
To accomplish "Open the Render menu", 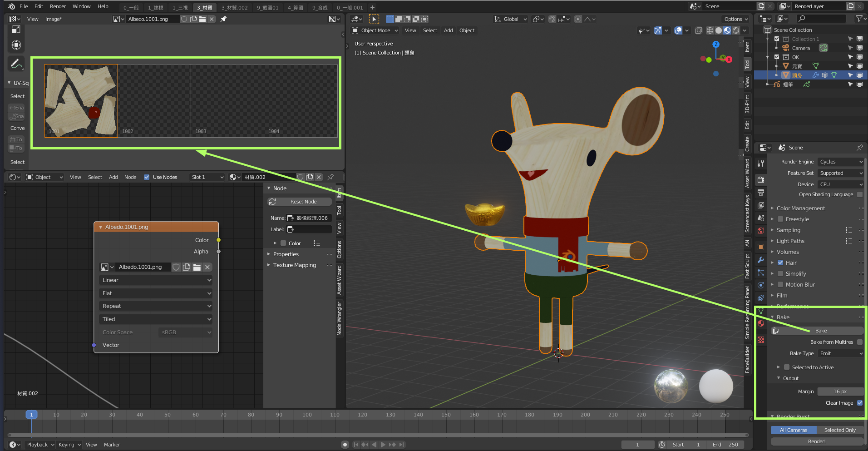I will [58, 6].
